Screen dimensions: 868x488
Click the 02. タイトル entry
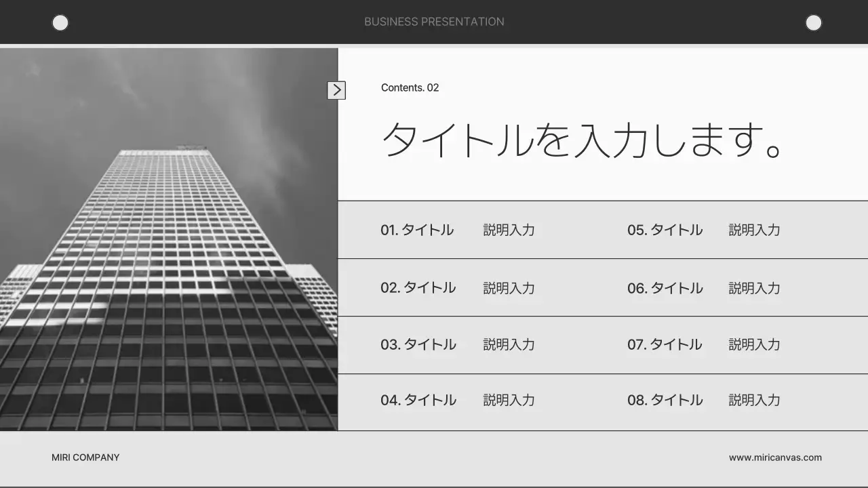click(418, 287)
